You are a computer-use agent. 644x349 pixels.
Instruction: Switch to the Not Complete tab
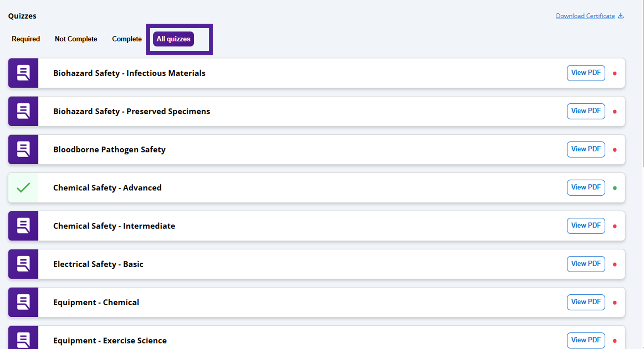(76, 39)
